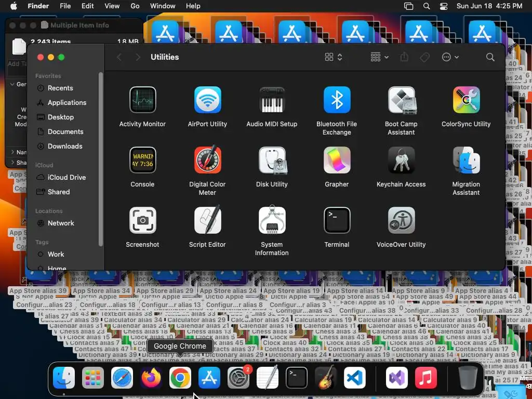Open the Go menu
This screenshot has height=399, width=532.
[135, 6]
